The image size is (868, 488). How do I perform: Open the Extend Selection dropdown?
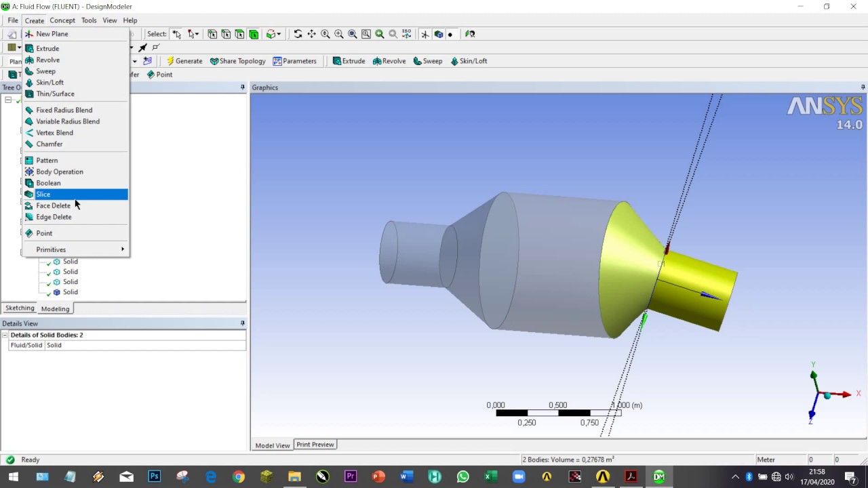pyautogui.click(x=279, y=34)
